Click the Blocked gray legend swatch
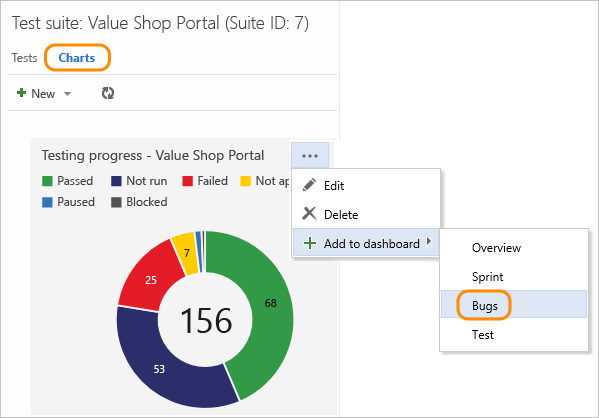The image size is (599, 418). (x=116, y=202)
